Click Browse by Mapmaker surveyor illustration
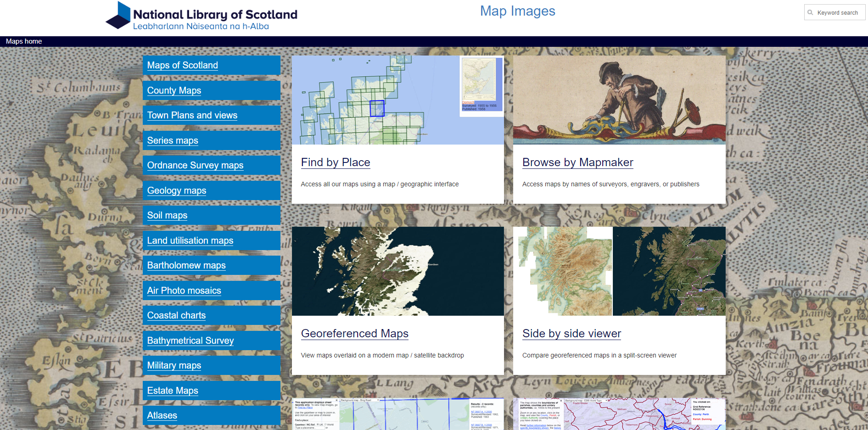868x430 pixels. [x=619, y=100]
